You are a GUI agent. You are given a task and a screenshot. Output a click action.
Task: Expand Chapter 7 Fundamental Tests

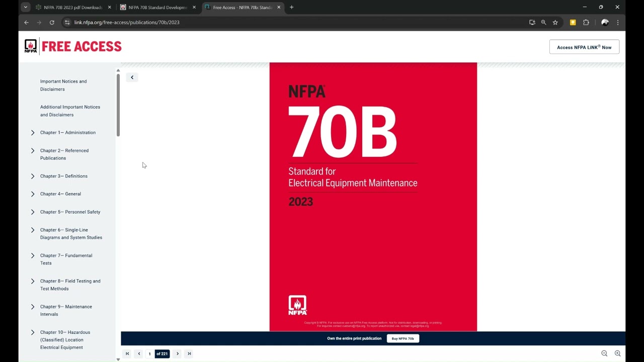point(33,255)
